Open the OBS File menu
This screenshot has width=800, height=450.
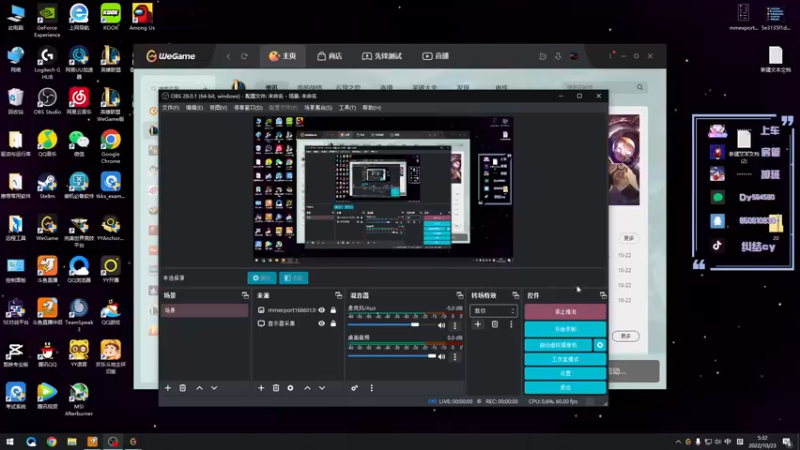[x=170, y=108]
